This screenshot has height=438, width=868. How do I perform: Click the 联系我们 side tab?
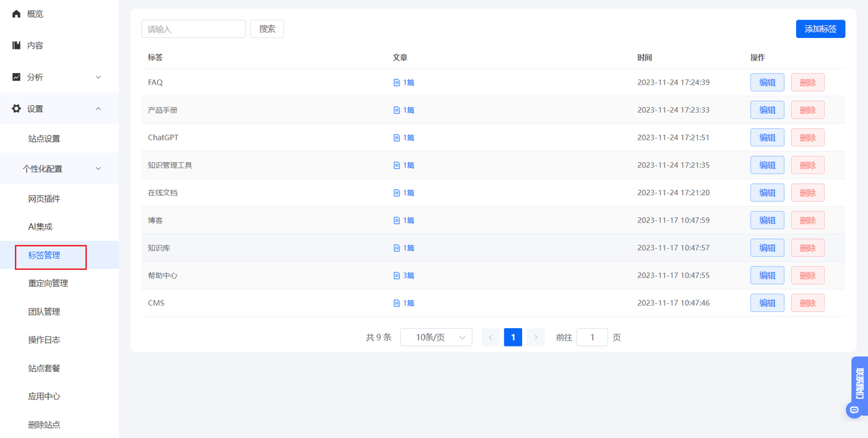860,383
